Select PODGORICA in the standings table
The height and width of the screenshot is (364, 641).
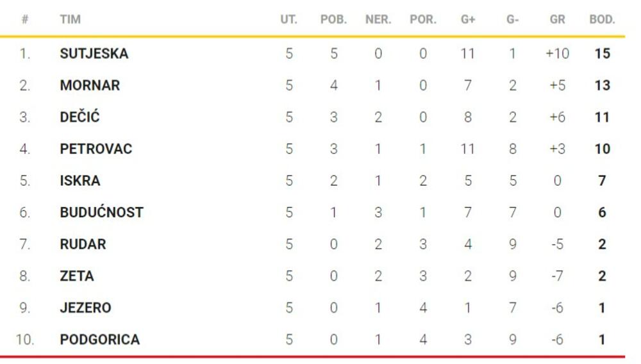pyautogui.click(x=99, y=340)
